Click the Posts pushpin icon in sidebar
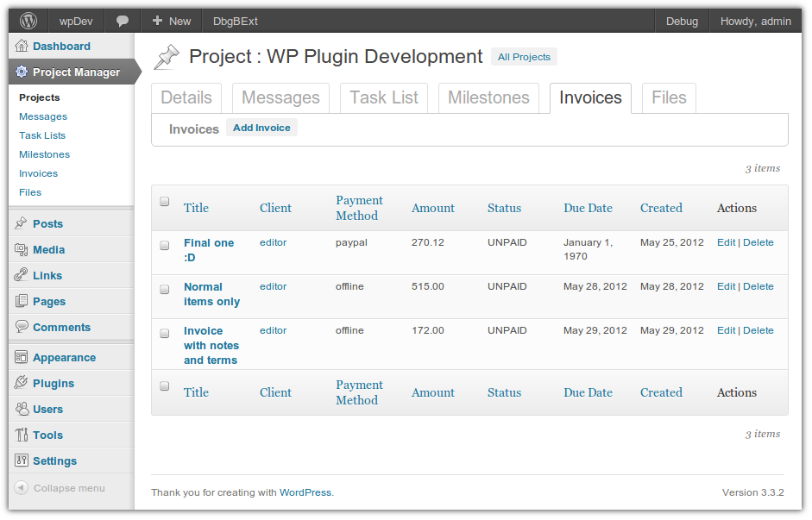 pyautogui.click(x=22, y=223)
